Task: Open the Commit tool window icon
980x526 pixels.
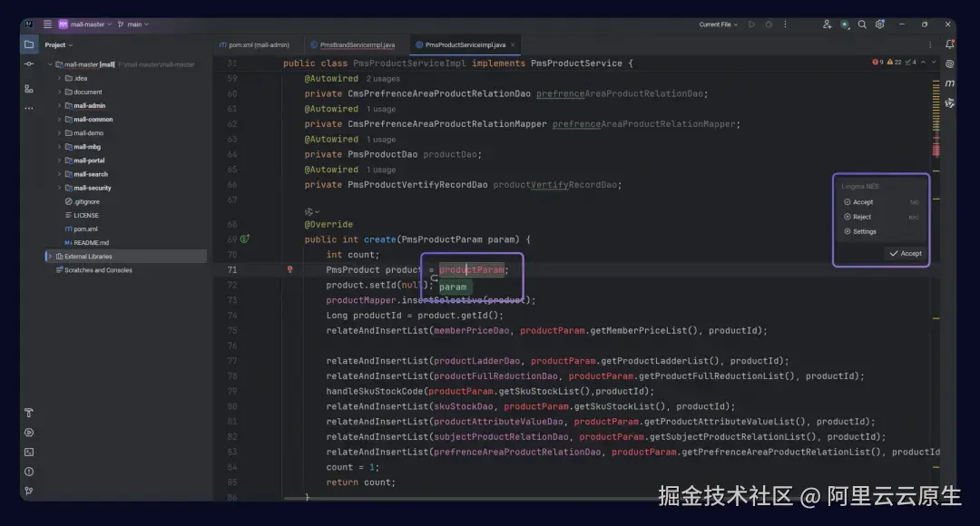Action: pyautogui.click(x=28, y=63)
